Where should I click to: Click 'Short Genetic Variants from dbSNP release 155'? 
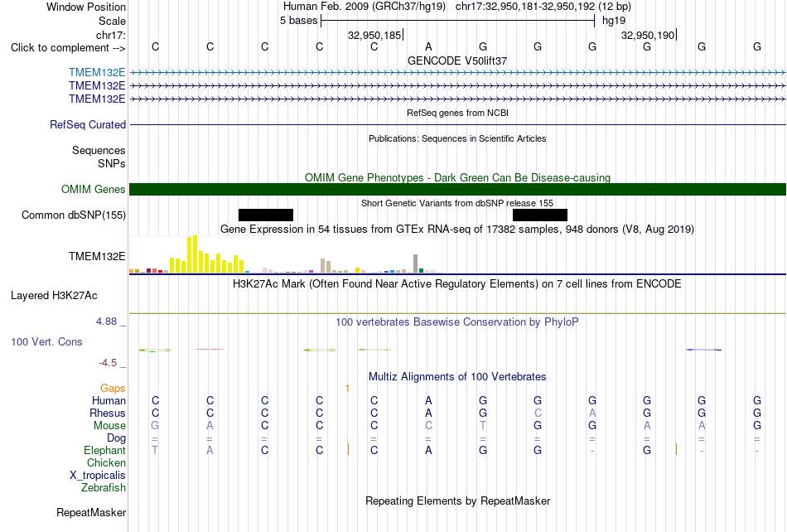click(457, 203)
